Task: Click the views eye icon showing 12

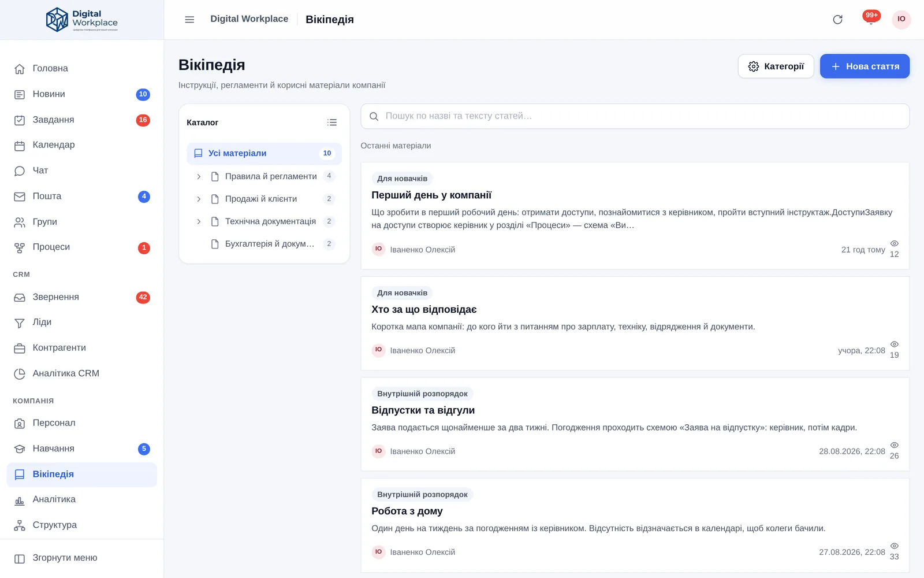Action: pyautogui.click(x=894, y=243)
